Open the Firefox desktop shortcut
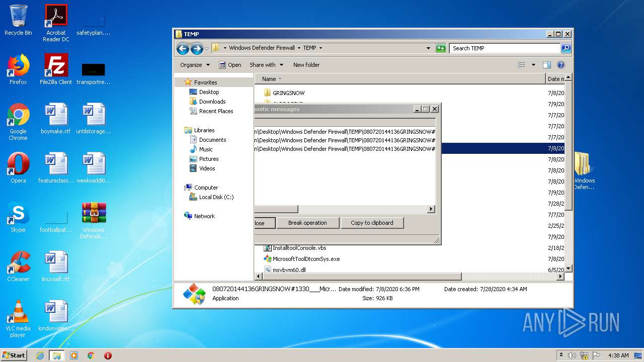The height and width of the screenshot is (362, 644). [18, 69]
